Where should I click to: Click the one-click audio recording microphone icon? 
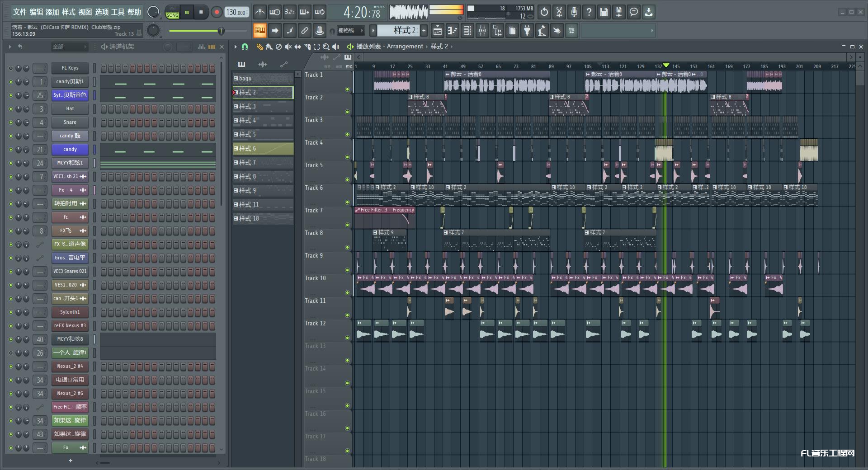574,12
